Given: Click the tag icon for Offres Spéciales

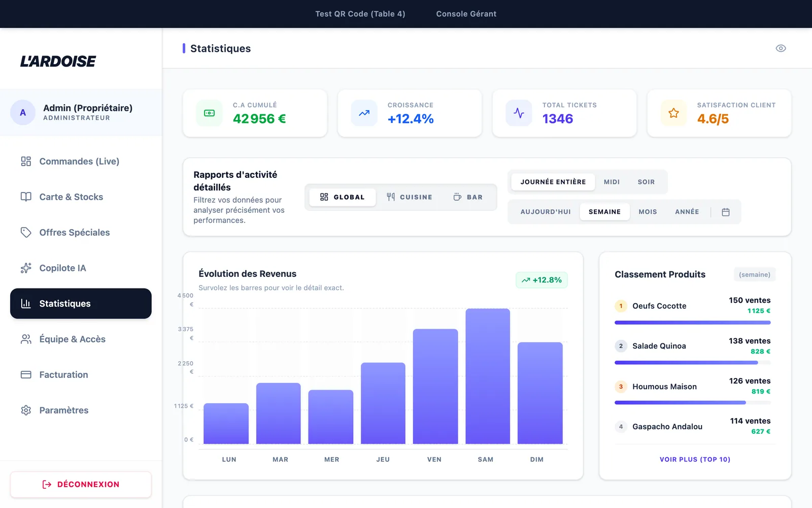Looking at the screenshot, I should [26, 232].
